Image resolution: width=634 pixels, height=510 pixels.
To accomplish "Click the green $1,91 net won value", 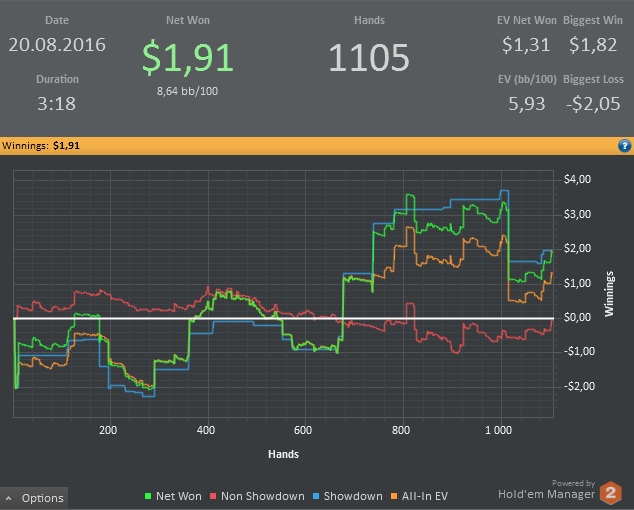I will pyautogui.click(x=188, y=57).
